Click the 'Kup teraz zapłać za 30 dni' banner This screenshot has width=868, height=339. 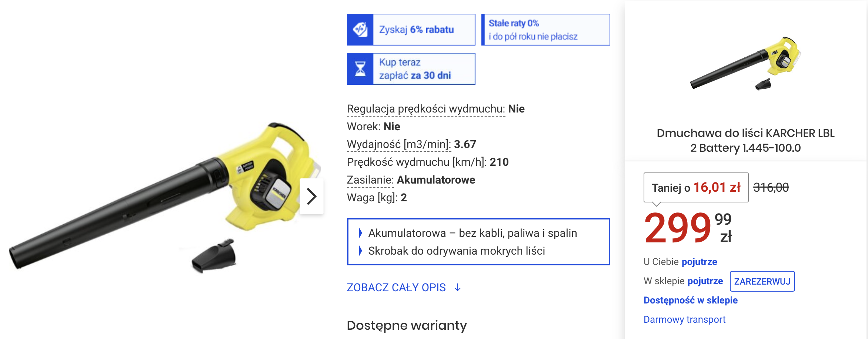411,68
